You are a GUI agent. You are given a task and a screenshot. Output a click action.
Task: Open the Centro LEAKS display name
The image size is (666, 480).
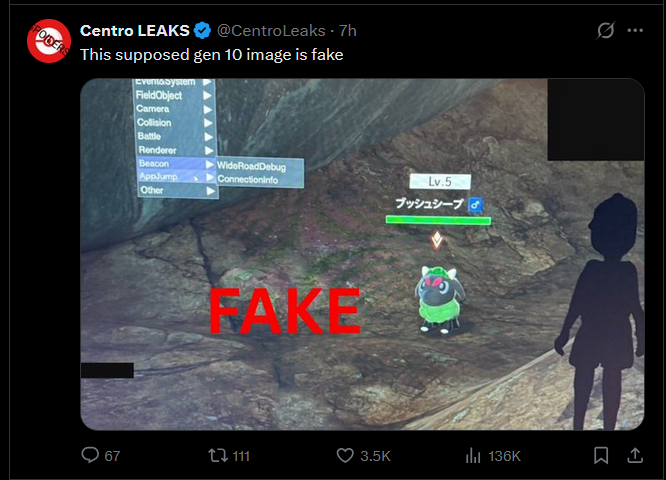pyautogui.click(x=135, y=31)
